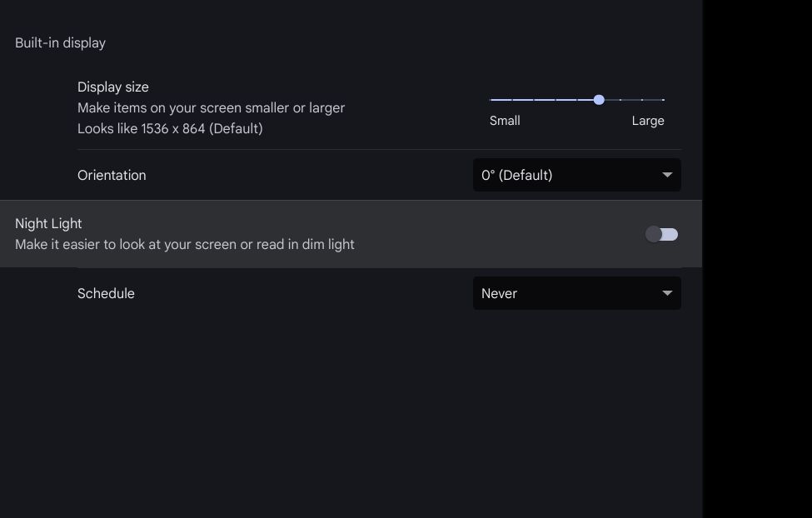Toggle the Night Light switch
This screenshot has height=518, width=812.
point(662,234)
